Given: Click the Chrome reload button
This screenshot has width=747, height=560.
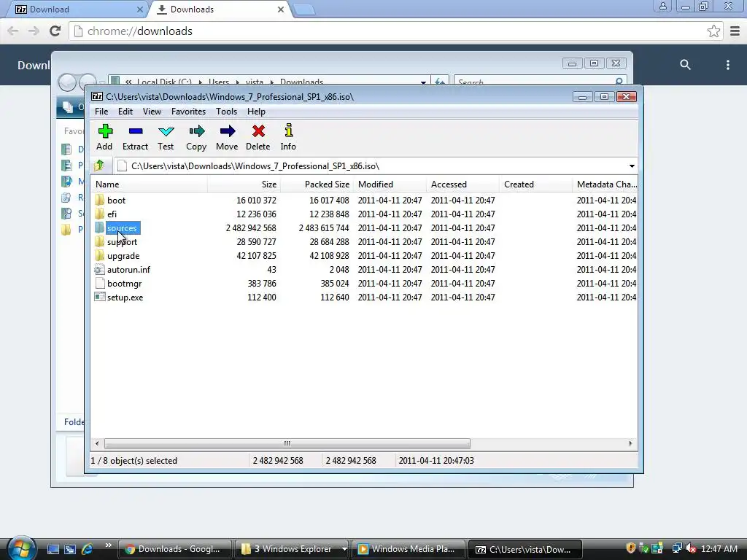Looking at the screenshot, I should tap(55, 31).
